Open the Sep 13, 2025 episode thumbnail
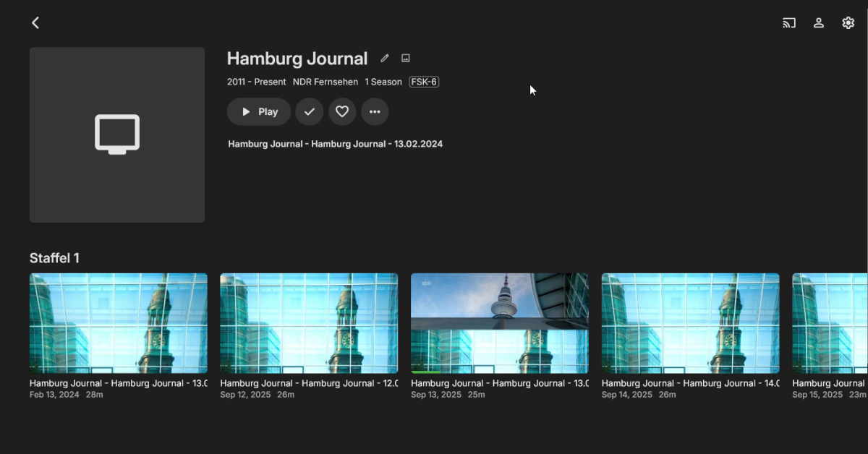 coord(500,323)
